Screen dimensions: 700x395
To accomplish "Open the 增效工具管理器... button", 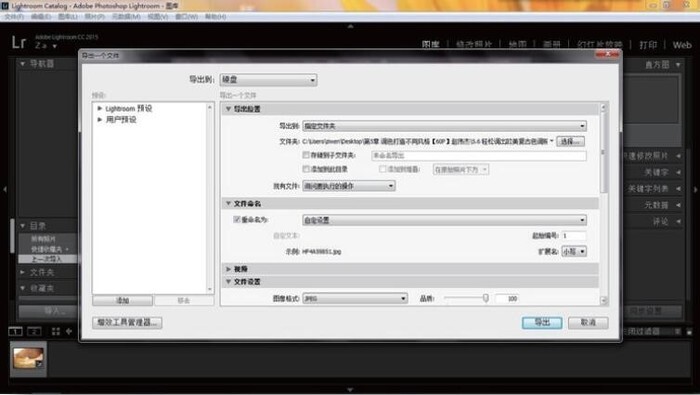I will (127, 322).
